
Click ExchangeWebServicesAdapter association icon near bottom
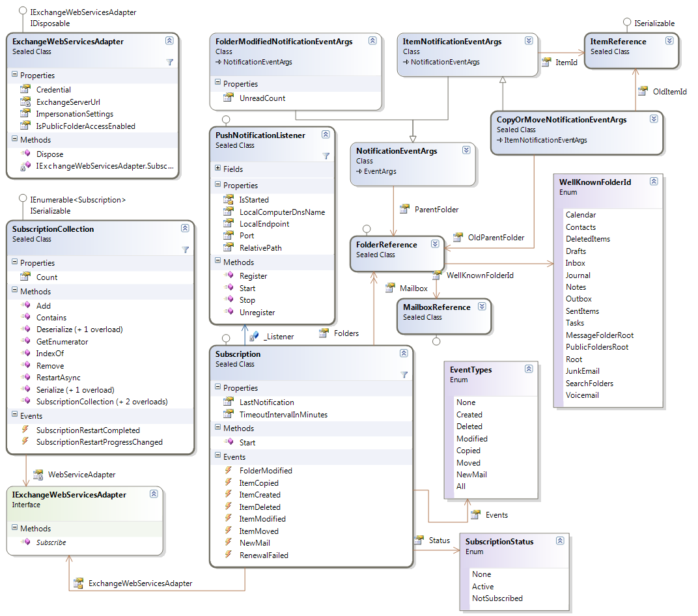[78, 583]
